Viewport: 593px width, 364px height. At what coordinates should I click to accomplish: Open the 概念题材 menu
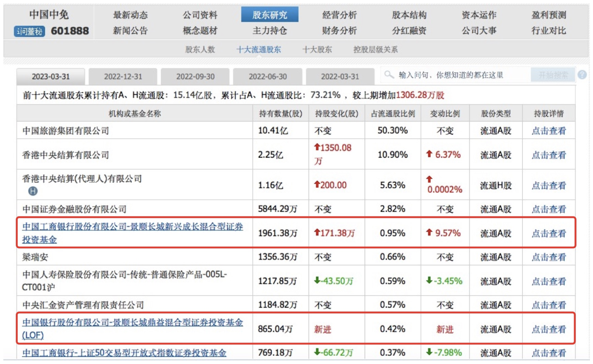click(200, 31)
